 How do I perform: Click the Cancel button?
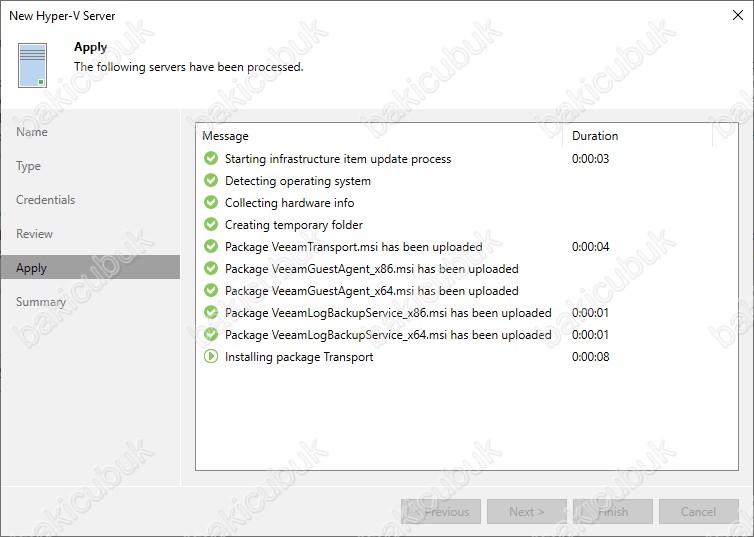pos(699,512)
